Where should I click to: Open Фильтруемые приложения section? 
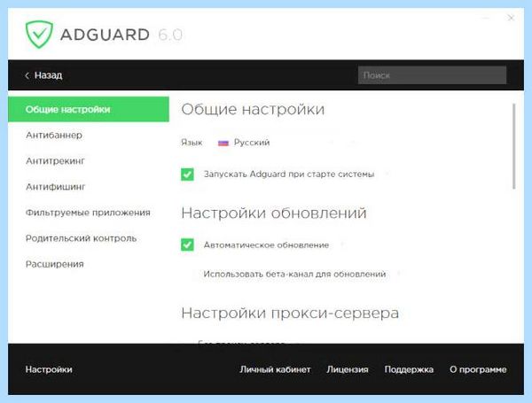(88, 213)
